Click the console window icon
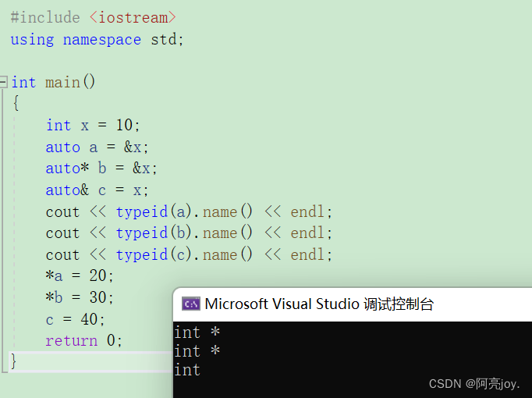The image size is (532, 398). pos(190,304)
